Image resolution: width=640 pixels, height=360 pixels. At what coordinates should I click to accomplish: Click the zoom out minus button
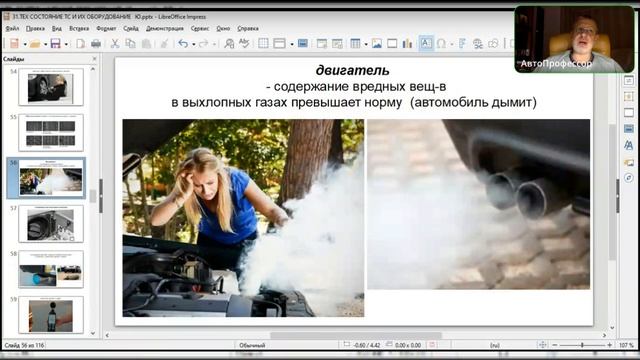[554, 345]
